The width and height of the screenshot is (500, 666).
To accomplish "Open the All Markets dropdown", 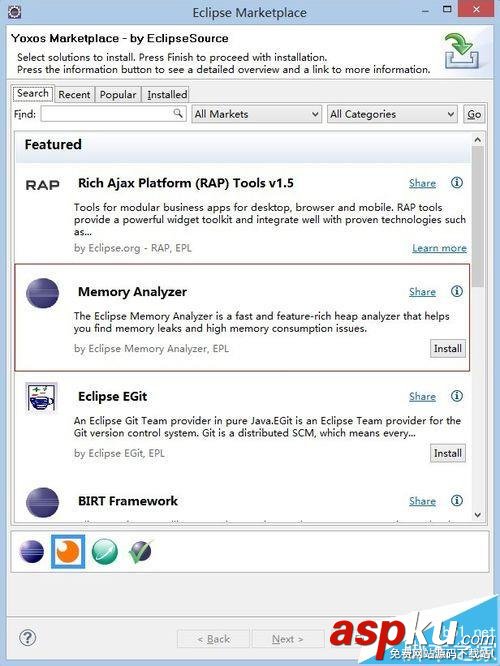I will pyautogui.click(x=256, y=114).
